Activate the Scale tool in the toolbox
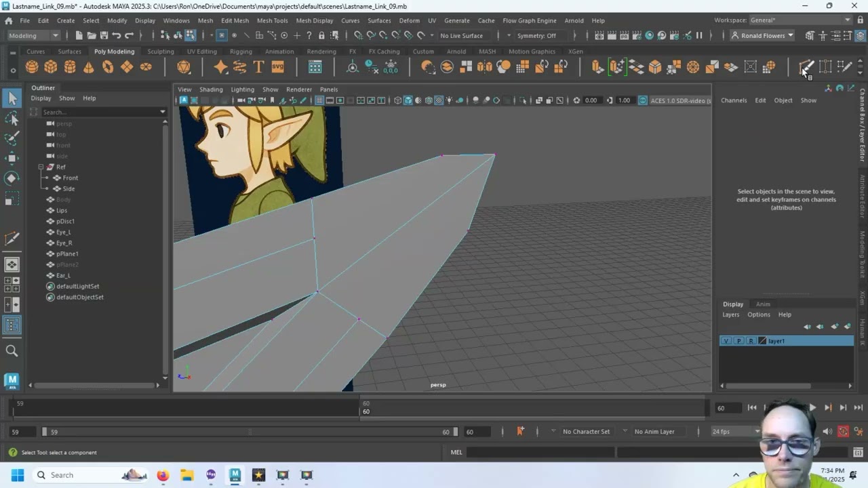Image resolution: width=868 pixels, height=488 pixels. 12,199
